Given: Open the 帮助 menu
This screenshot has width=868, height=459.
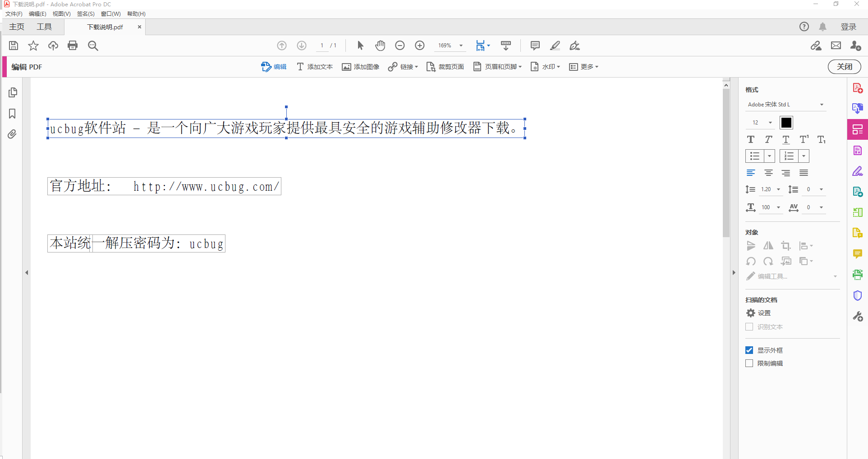Looking at the screenshot, I should point(136,14).
